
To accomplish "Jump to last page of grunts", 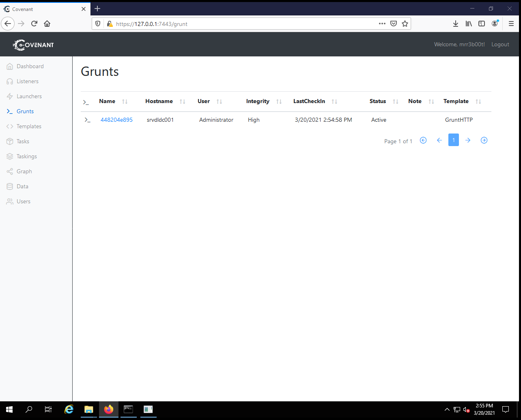I will pos(484,140).
